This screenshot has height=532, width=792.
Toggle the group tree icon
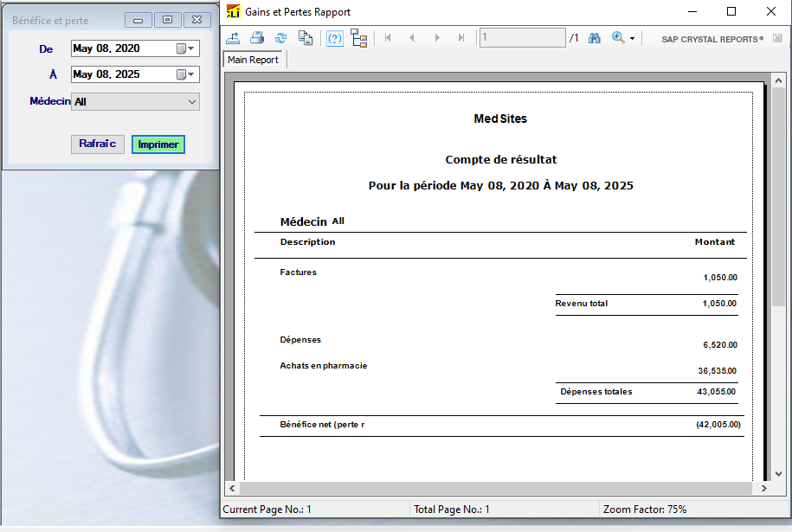click(359, 38)
